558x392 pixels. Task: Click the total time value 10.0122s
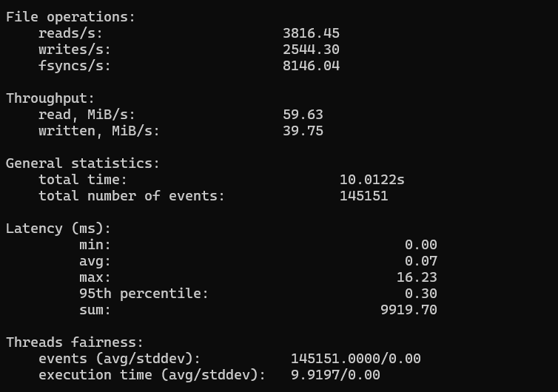(x=372, y=180)
